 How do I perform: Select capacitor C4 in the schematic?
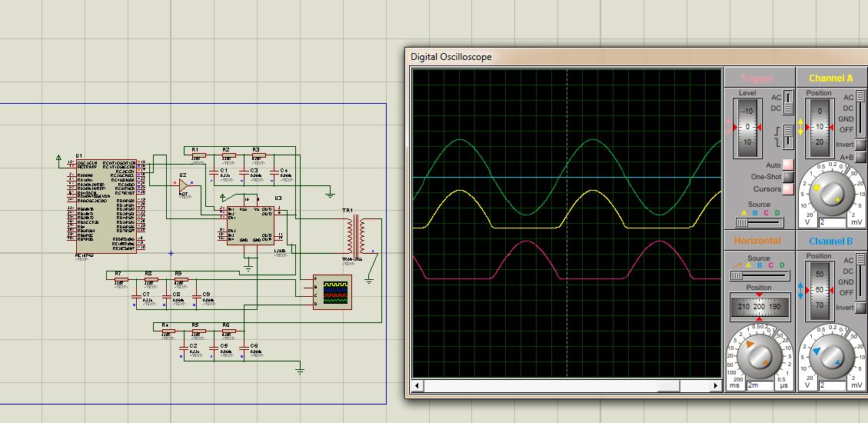[x=274, y=173]
